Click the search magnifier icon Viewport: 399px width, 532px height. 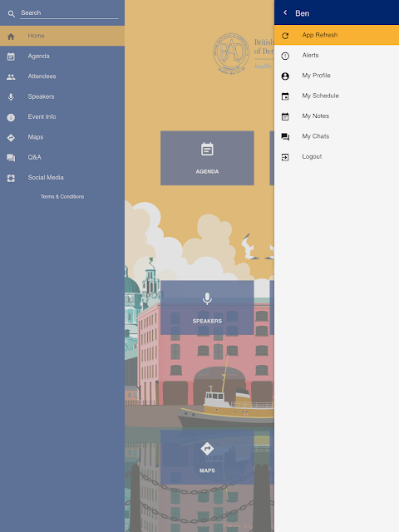coord(11,14)
